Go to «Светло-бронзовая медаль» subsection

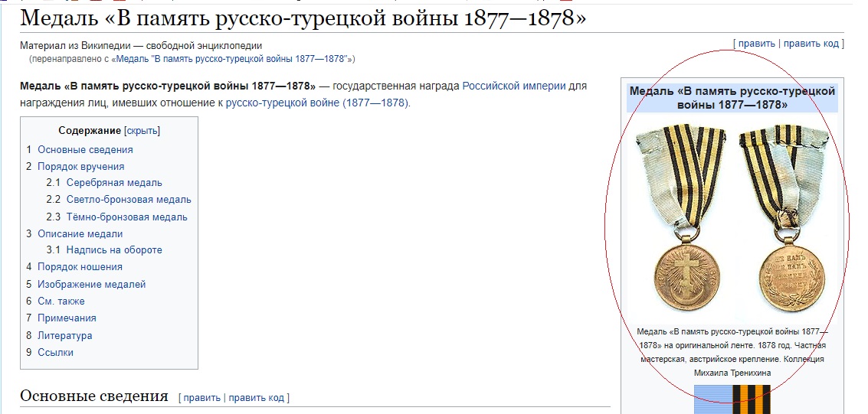129,200
